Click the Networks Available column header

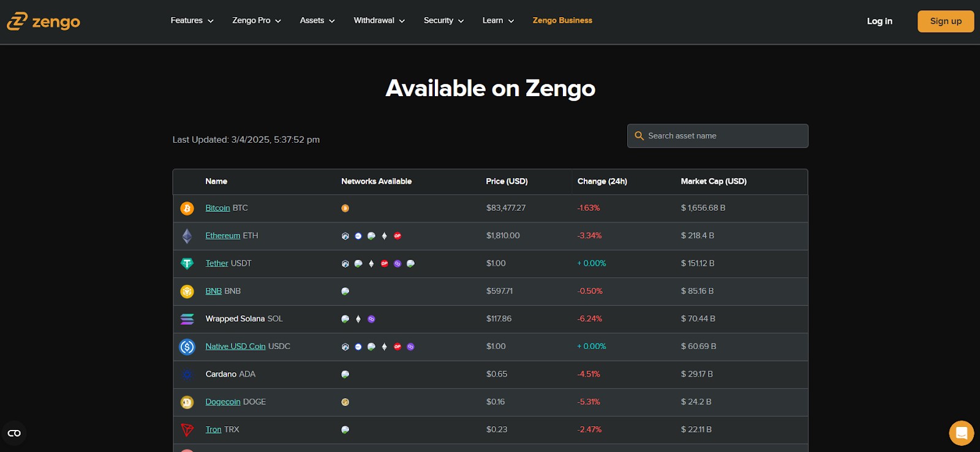pos(376,181)
